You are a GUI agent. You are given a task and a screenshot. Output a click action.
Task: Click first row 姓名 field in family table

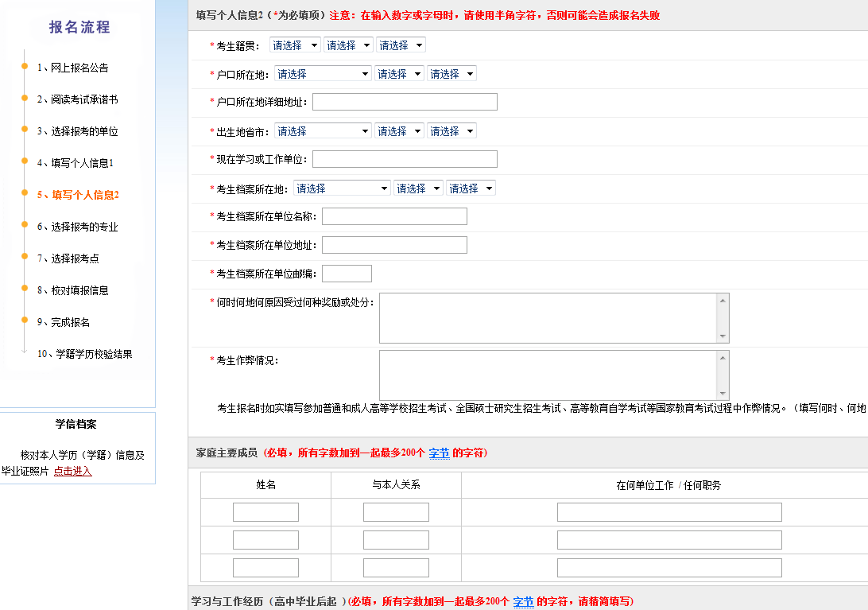265,512
